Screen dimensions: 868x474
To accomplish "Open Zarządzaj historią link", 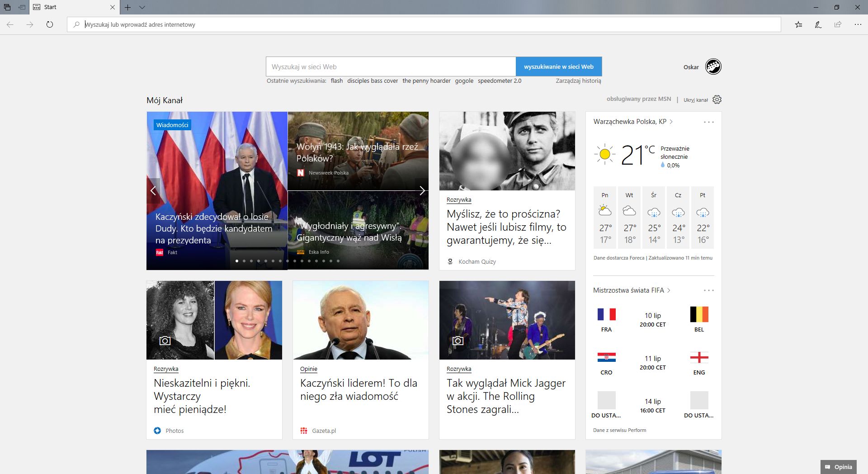I will 578,81.
